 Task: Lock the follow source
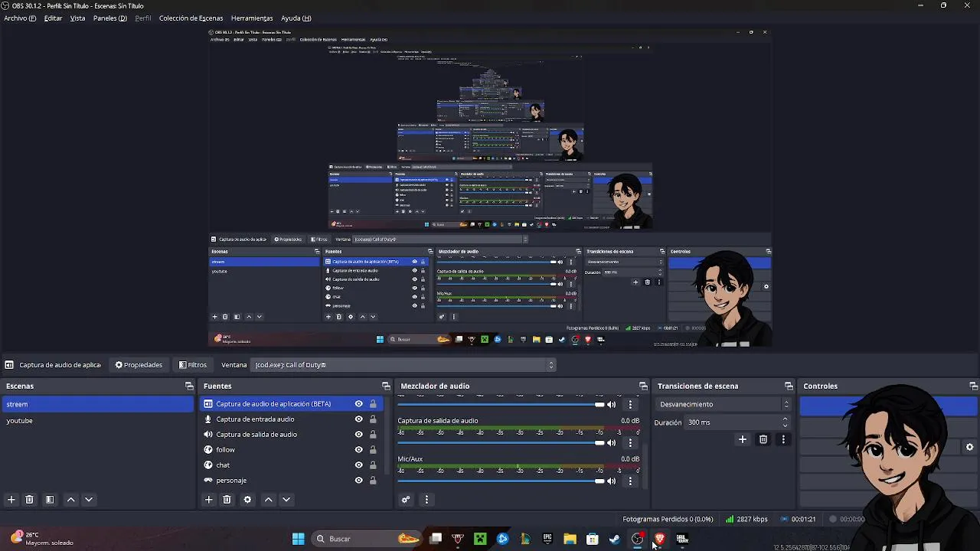click(x=373, y=450)
